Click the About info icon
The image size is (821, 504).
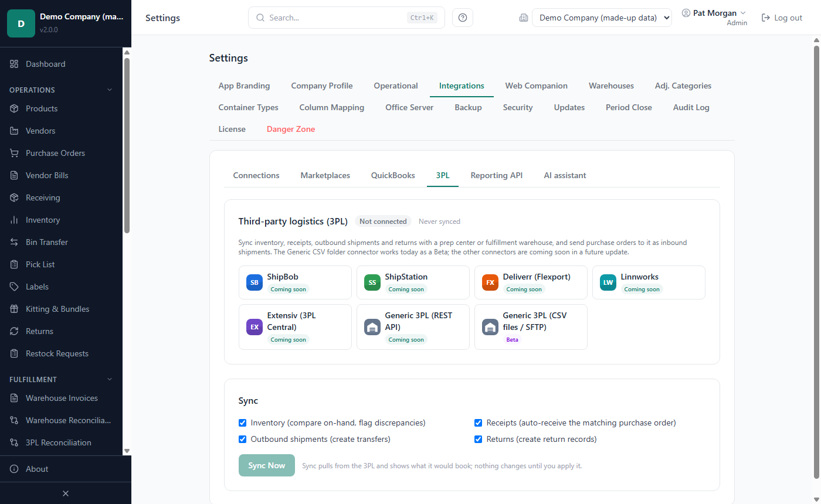point(14,469)
